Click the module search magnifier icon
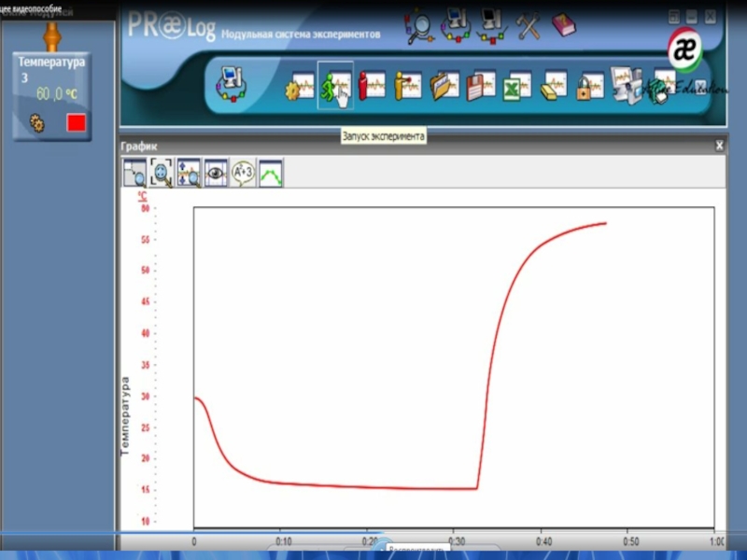 [419, 26]
